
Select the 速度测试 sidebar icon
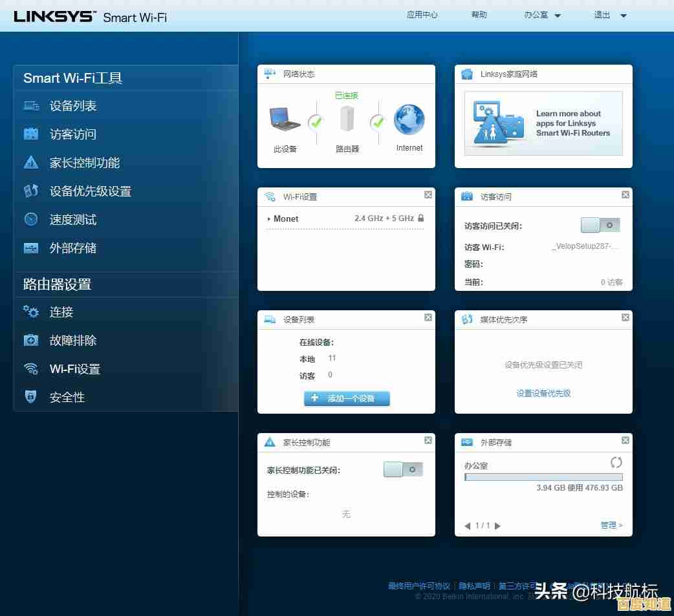click(x=30, y=219)
